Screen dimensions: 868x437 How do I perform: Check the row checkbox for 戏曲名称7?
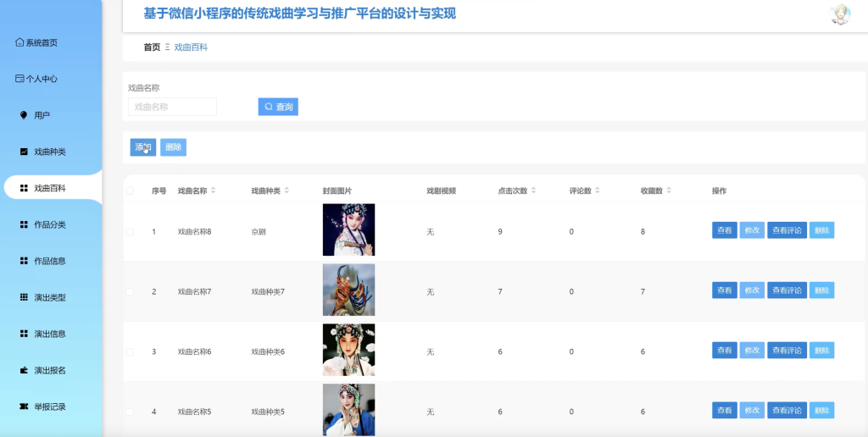tap(130, 291)
